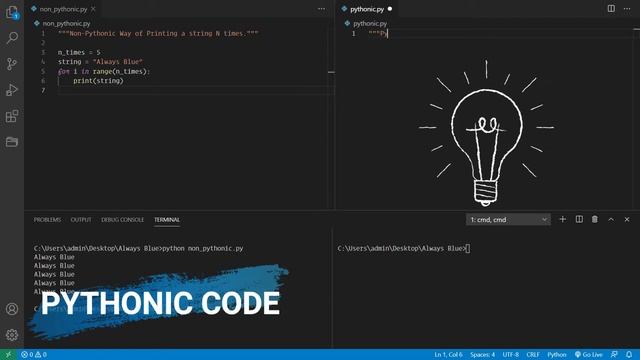This screenshot has height=360, width=640.
Task: Change indentation via 'Spaces: 4'
Action: click(x=482, y=354)
